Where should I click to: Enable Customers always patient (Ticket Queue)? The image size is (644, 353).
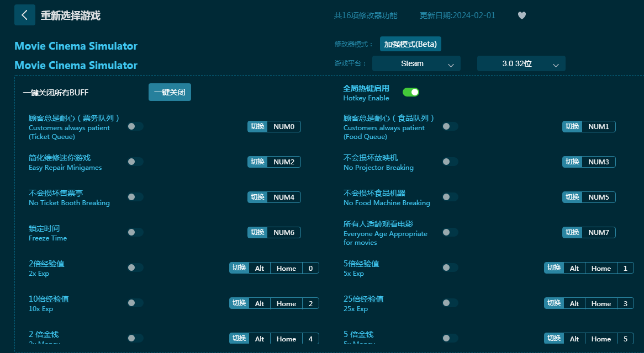135,126
